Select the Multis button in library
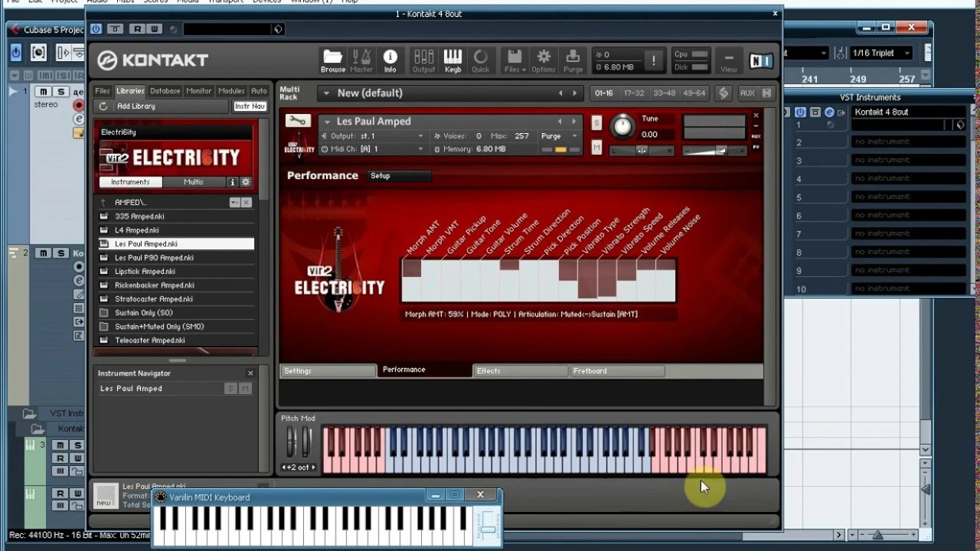The height and width of the screenshot is (551, 980). [x=194, y=182]
